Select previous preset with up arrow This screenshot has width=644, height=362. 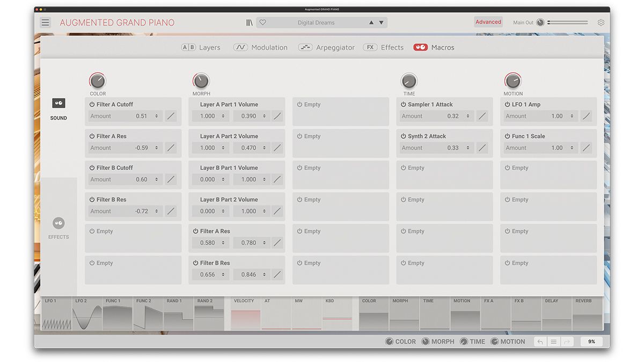pos(371,23)
